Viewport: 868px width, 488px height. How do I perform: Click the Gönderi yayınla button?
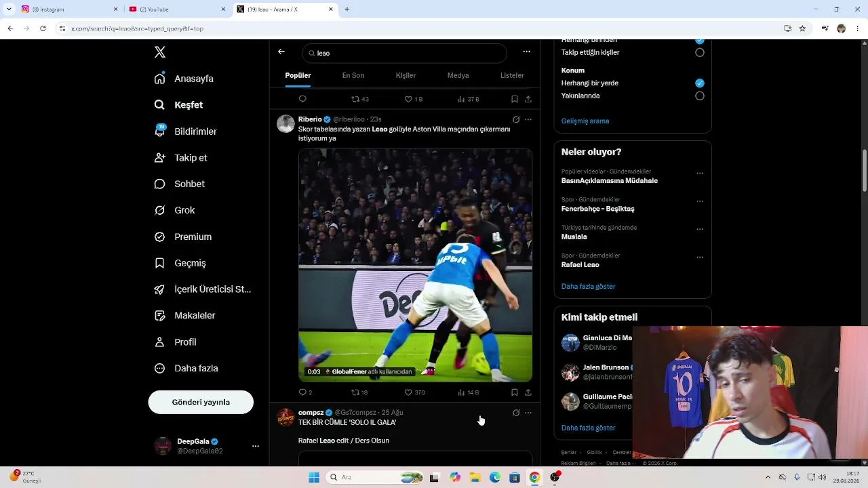pyautogui.click(x=201, y=402)
